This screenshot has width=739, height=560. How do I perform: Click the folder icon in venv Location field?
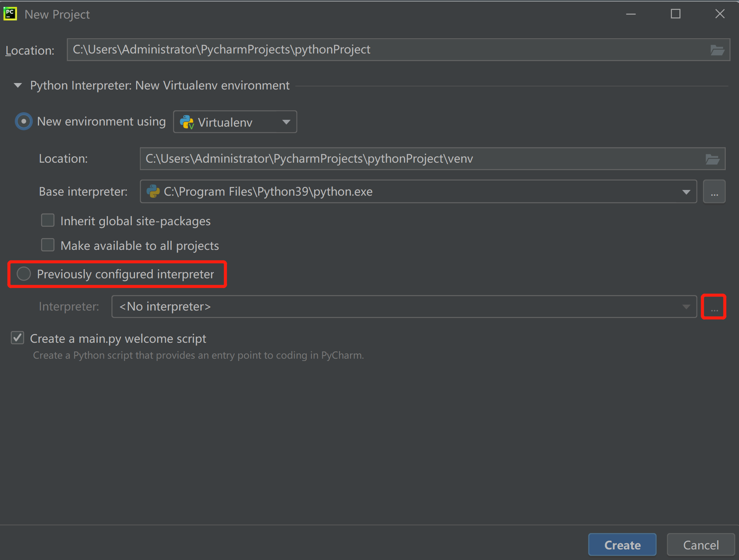point(712,159)
